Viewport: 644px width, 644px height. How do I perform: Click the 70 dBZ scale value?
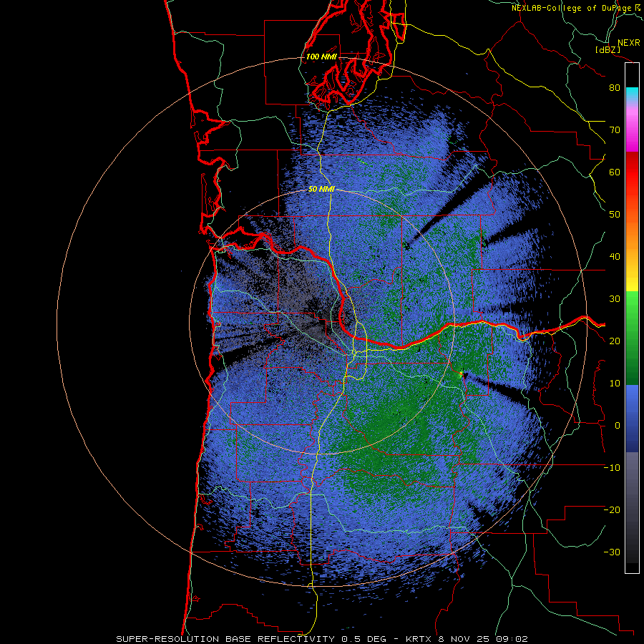click(615, 130)
